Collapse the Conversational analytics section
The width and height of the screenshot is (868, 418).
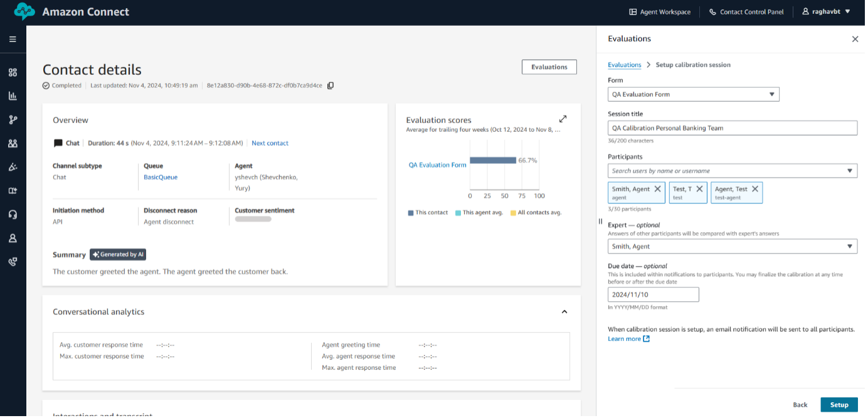pyautogui.click(x=564, y=312)
